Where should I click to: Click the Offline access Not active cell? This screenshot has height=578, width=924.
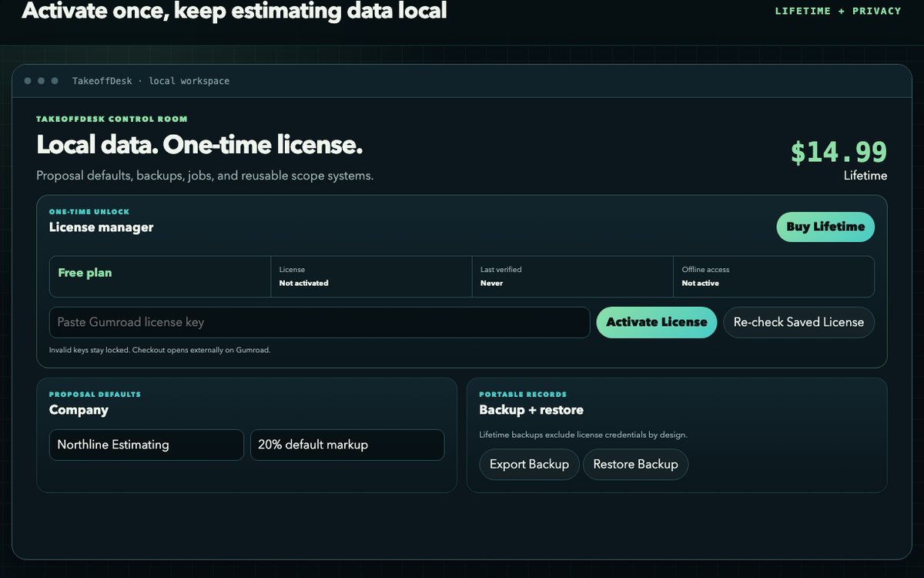pos(774,277)
